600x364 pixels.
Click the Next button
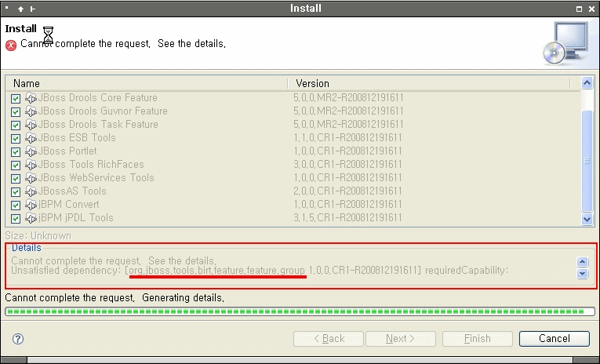click(401, 339)
